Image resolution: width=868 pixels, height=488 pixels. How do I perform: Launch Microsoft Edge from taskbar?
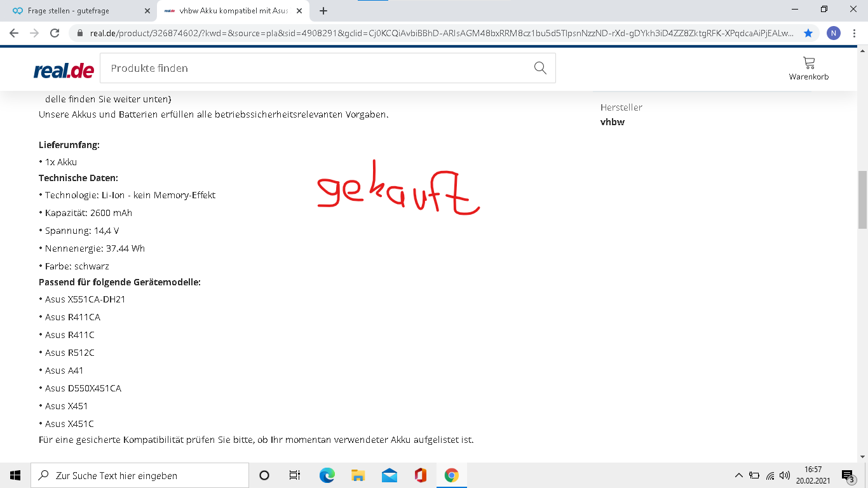(x=327, y=475)
